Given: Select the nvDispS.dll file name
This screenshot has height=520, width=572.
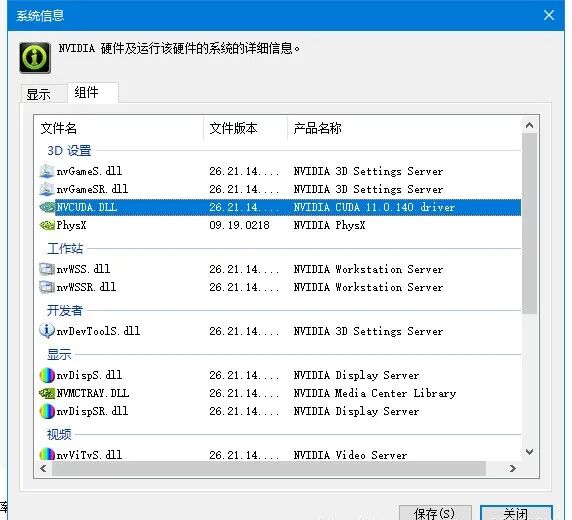Looking at the screenshot, I should click(x=89, y=375).
